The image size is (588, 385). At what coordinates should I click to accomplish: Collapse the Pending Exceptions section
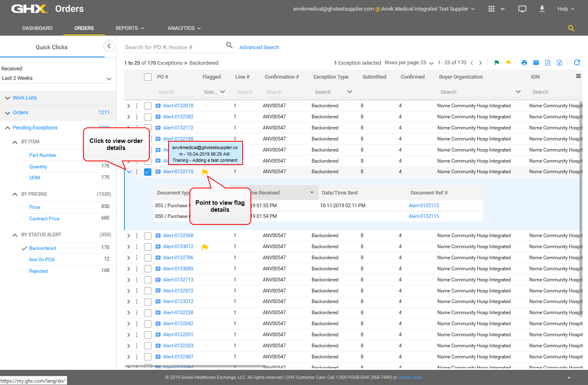[8, 128]
